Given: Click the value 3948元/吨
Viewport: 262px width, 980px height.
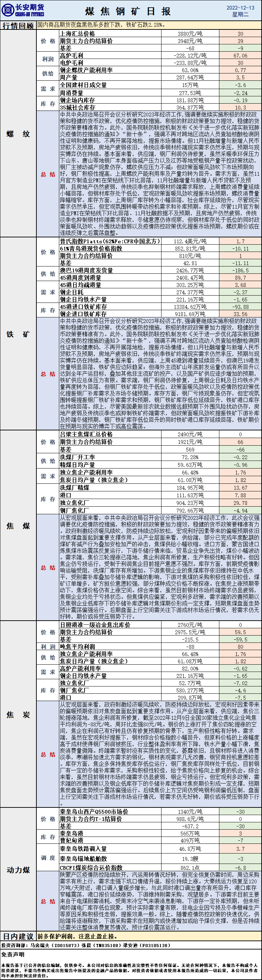Looking at the screenshot, I should tap(190, 41).
